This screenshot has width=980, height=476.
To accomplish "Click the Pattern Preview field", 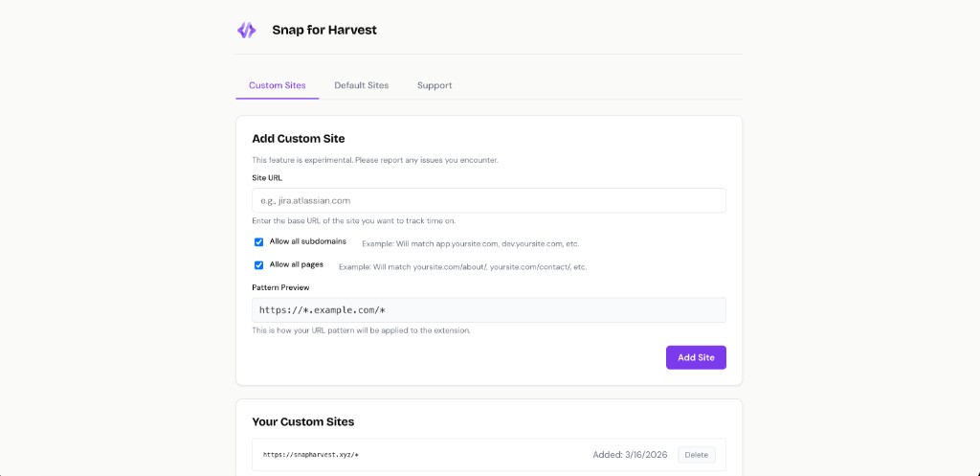I will click(489, 309).
